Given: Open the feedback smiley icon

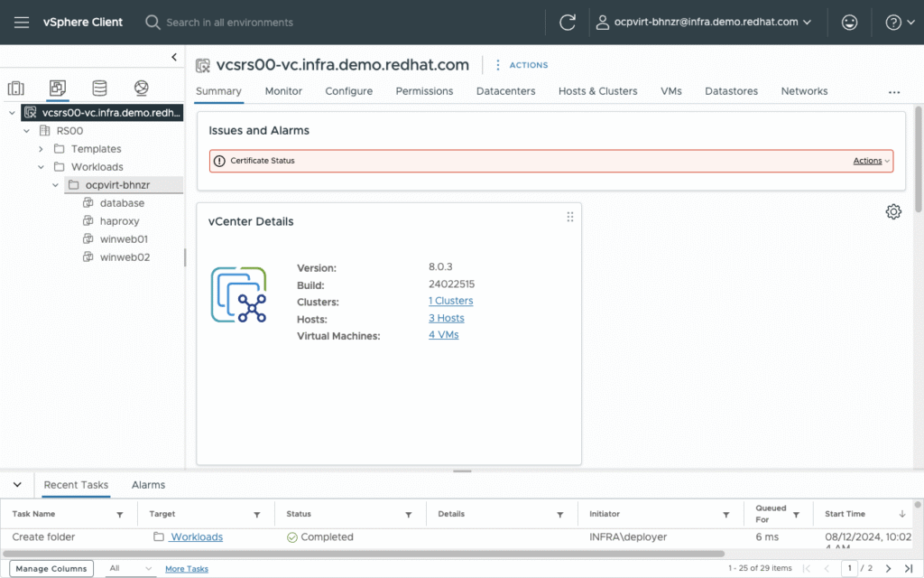Looking at the screenshot, I should (849, 22).
